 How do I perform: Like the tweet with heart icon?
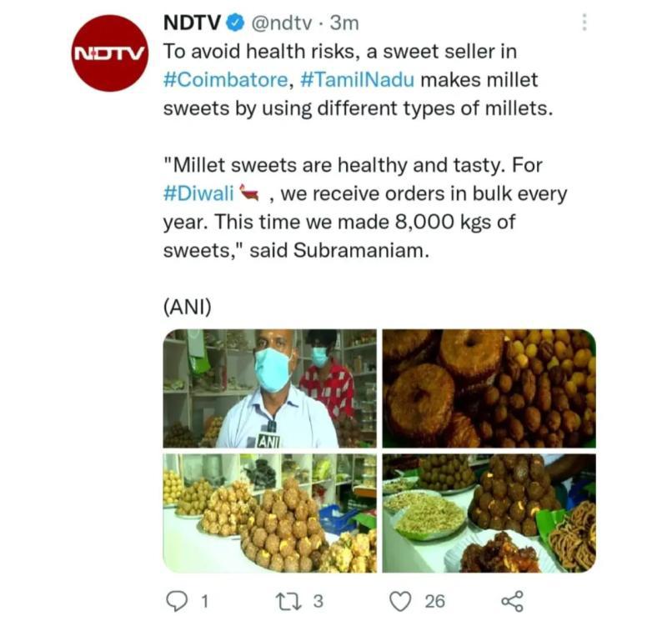[x=402, y=600]
